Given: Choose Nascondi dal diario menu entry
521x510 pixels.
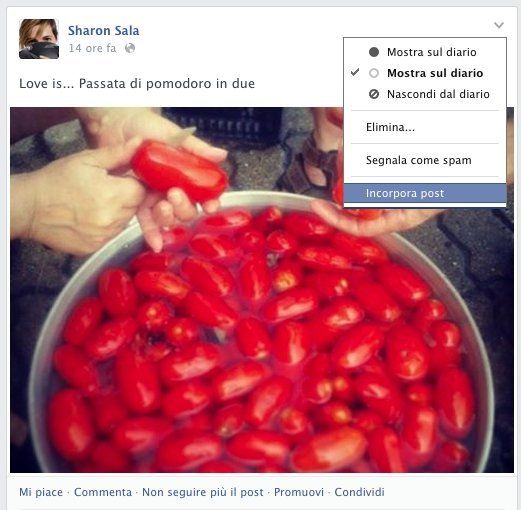Looking at the screenshot, I should point(425,94).
